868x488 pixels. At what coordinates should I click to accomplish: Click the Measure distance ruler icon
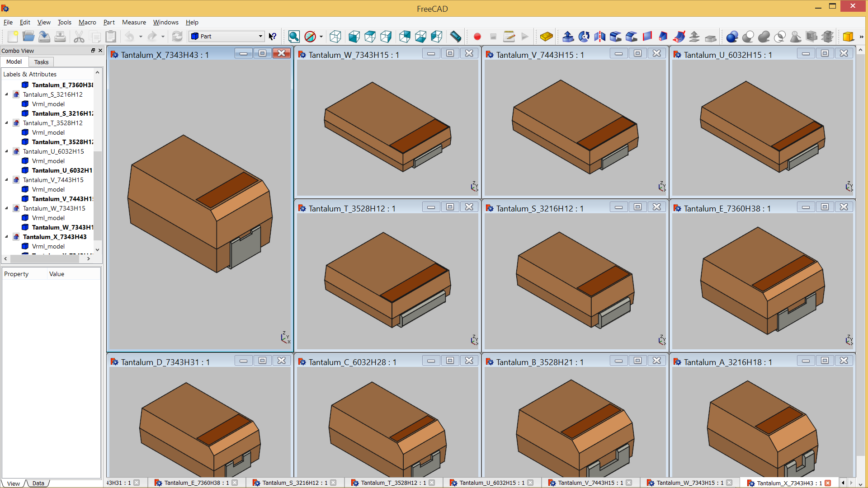click(456, 37)
